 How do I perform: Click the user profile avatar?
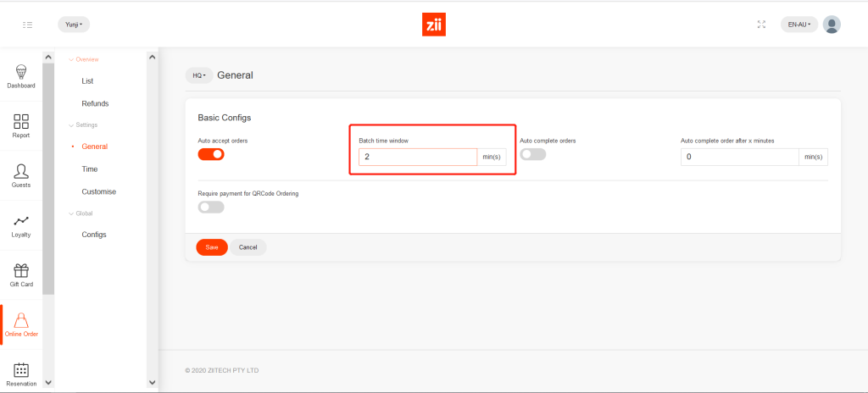[832, 25]
